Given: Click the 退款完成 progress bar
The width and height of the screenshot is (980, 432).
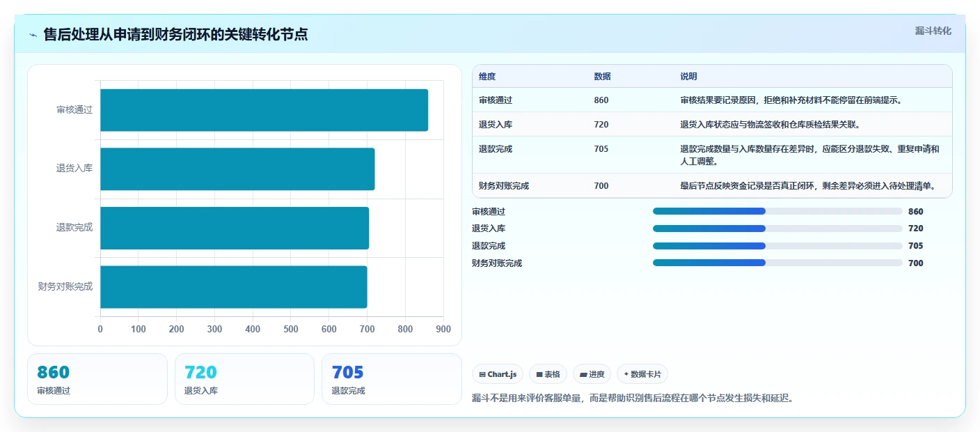Looking at the screenshot, I should (x=777, y=246).
